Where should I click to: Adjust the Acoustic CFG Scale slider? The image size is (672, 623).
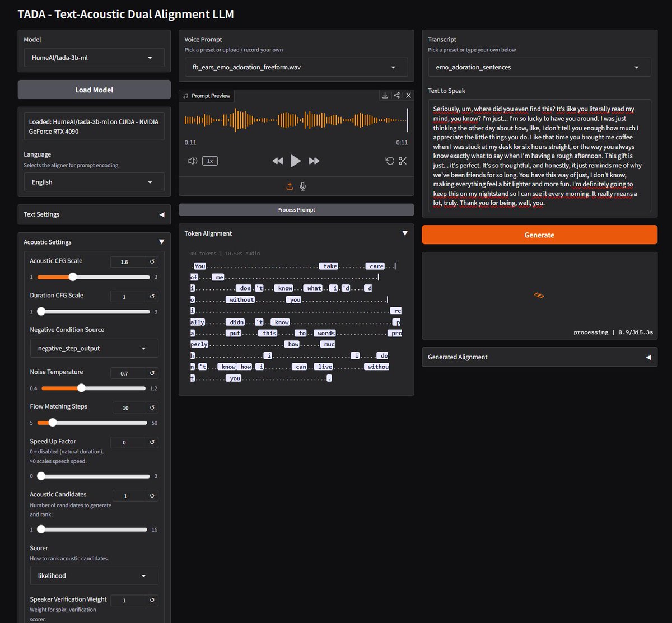[94, 277]
